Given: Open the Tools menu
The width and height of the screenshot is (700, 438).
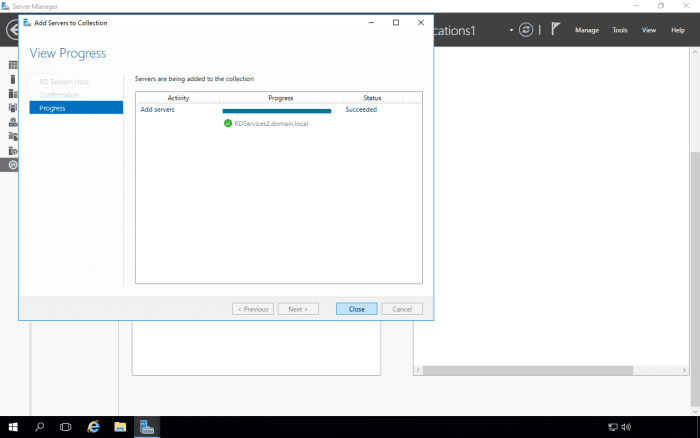Looking at the screenshot, I should (620, 30).
